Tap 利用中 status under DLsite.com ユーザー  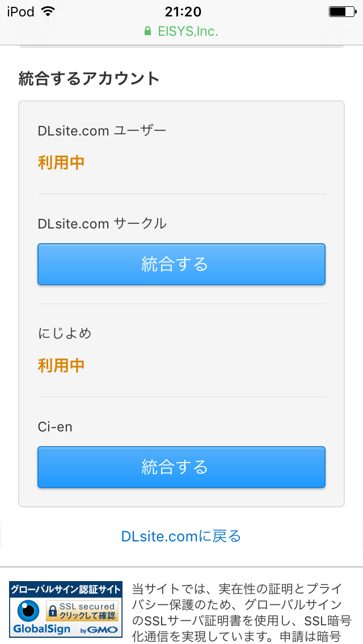[61, 163]
